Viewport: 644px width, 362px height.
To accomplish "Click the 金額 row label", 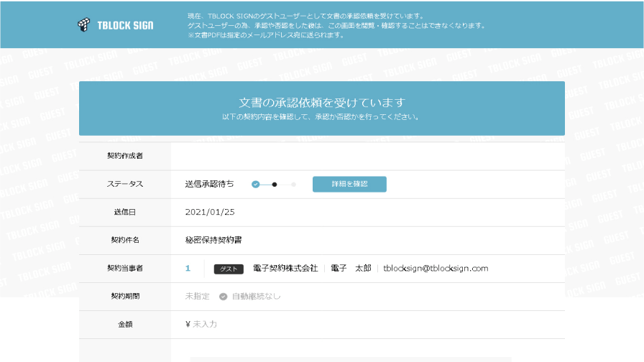I will pos(125,324).
